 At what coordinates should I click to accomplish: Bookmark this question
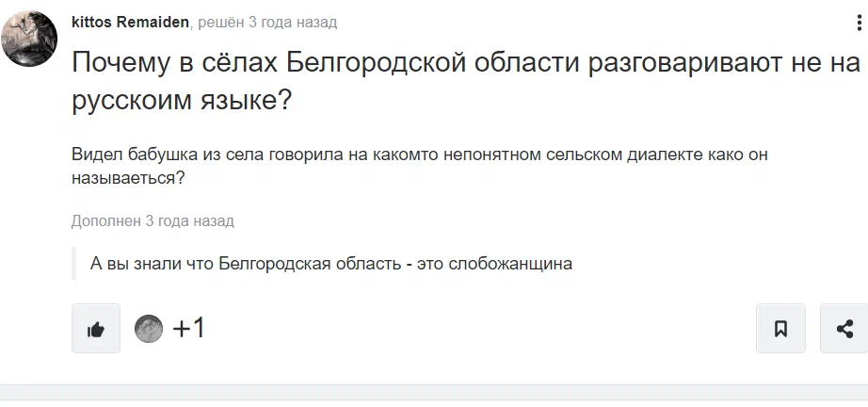[x=780, y=329]
